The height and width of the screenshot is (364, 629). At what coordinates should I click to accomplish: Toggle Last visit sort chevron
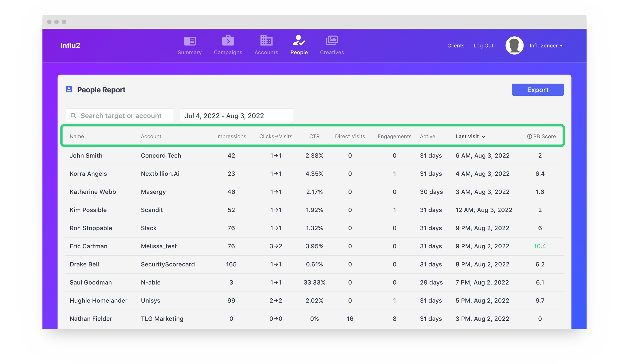pyautogui.click(x=483, y=137)
